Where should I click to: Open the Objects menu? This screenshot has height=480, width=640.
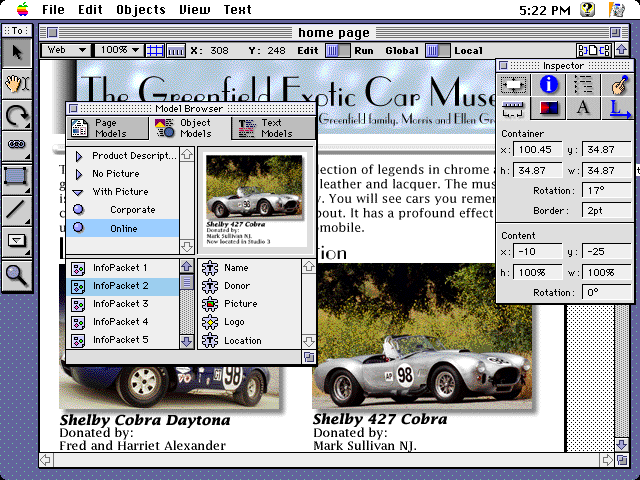pyautogui.click(x=141, y=9)
